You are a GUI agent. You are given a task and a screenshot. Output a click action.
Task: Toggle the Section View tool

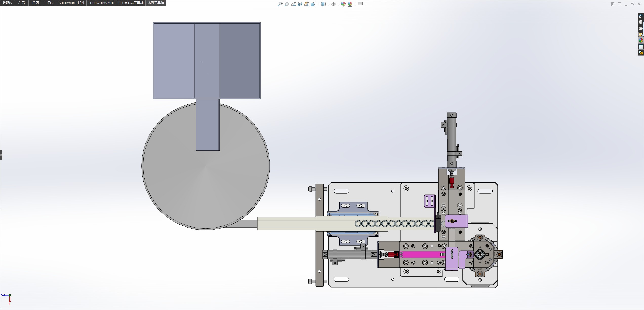pyautogui.click(x=300, y=4)
